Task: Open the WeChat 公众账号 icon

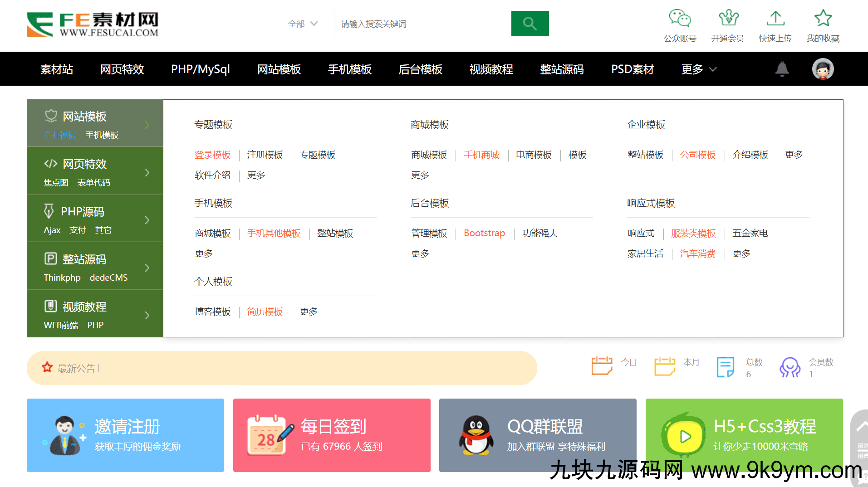Action: click(680, 19)
